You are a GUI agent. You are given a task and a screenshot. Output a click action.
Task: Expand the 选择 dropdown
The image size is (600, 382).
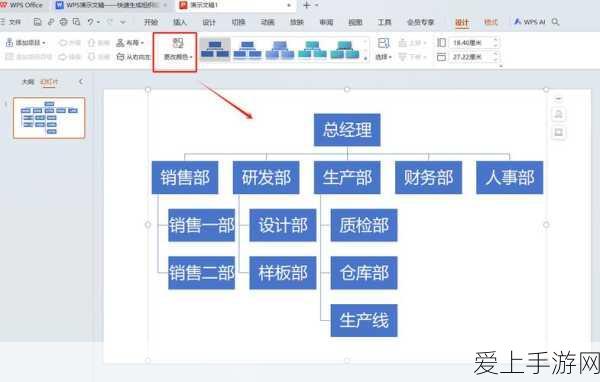[x=390, y=57]
